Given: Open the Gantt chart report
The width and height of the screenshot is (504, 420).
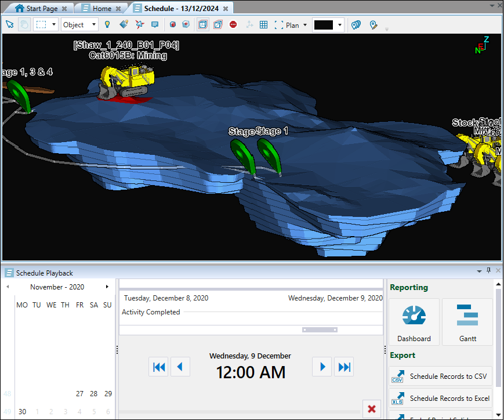Looking at the screenshot, I should coord(467,322).
